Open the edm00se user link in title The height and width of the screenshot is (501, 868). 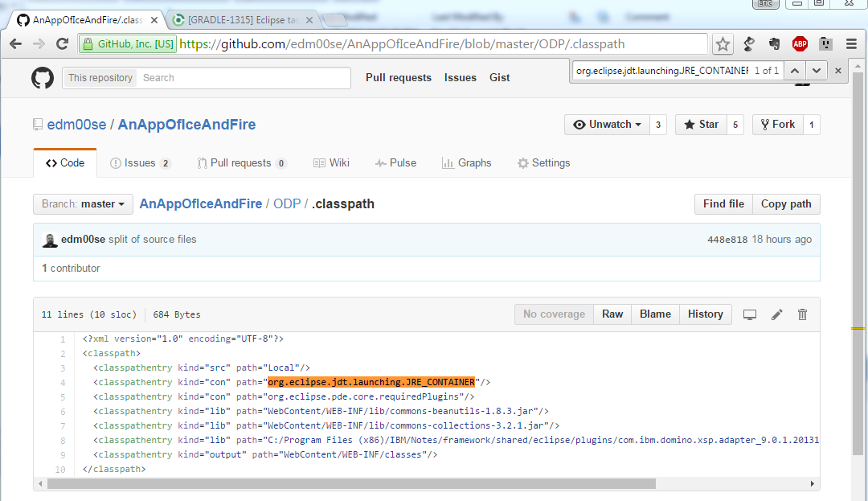point(76,125)
